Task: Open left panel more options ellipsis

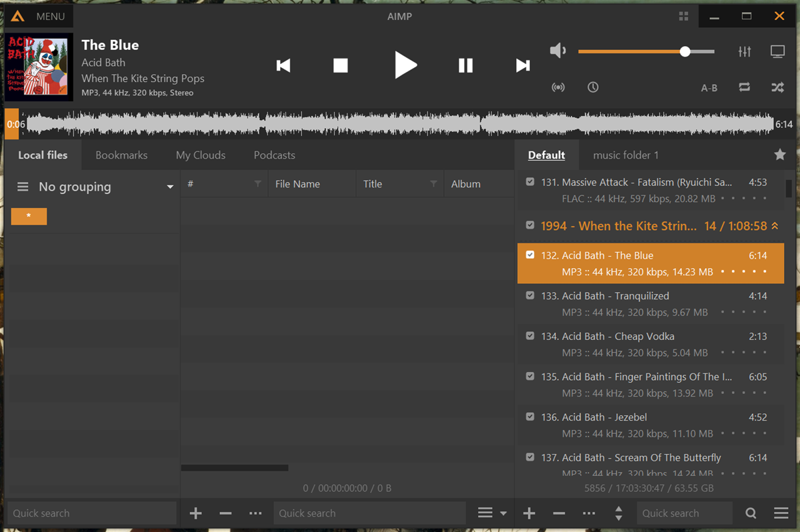Action: (255, 513)
